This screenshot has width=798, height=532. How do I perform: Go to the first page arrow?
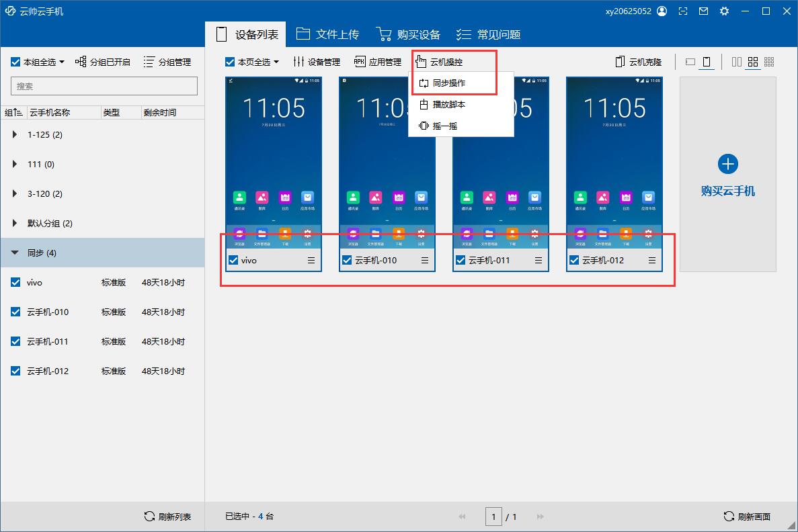[x=462, y=517]
